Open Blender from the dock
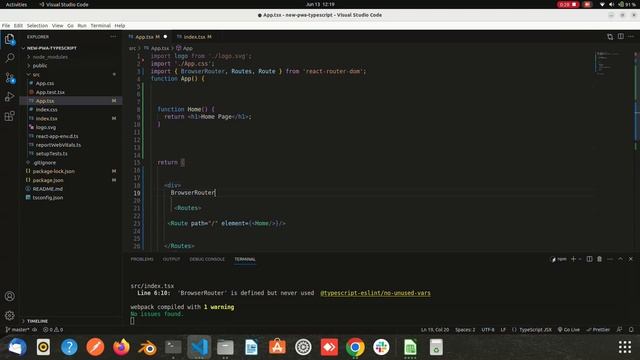 pyautogui.click(x=147, y=347)
